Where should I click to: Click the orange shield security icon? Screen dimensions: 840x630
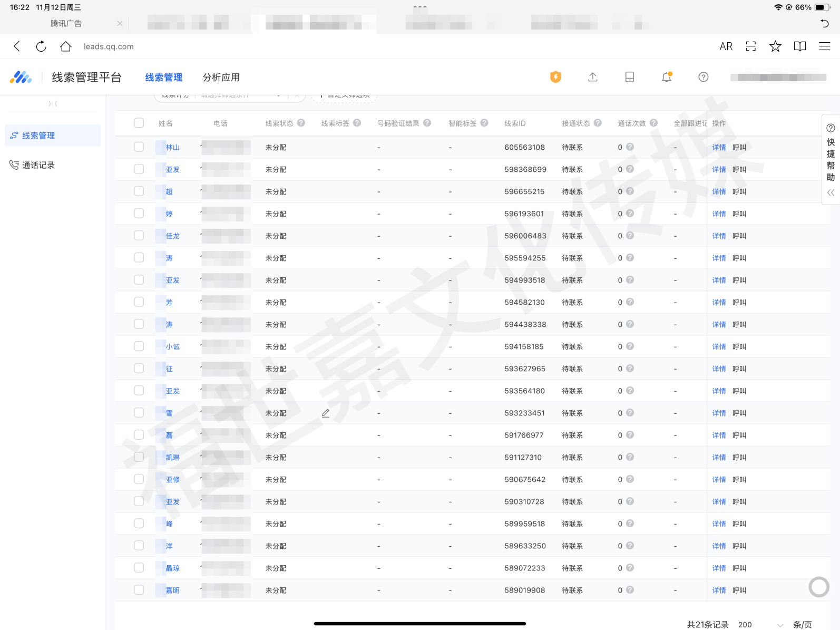[x=555, y=77]
